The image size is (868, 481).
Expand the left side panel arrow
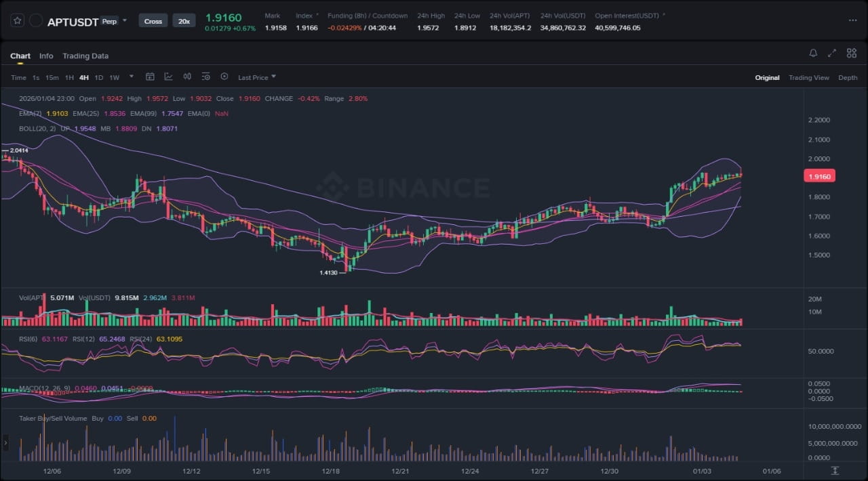point(5,443)
